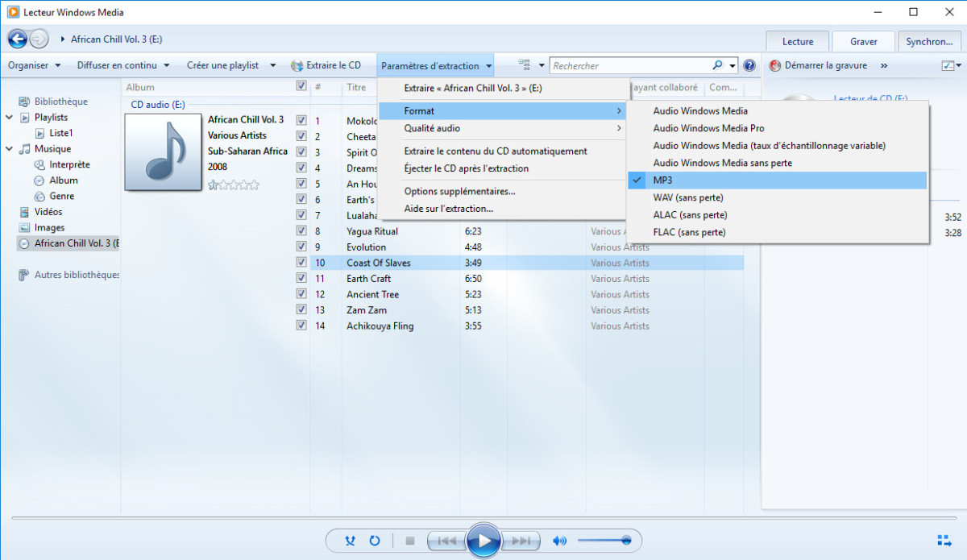Click the magnifying glass search icon
Screen dimensions: 967x560
[718, 65]
